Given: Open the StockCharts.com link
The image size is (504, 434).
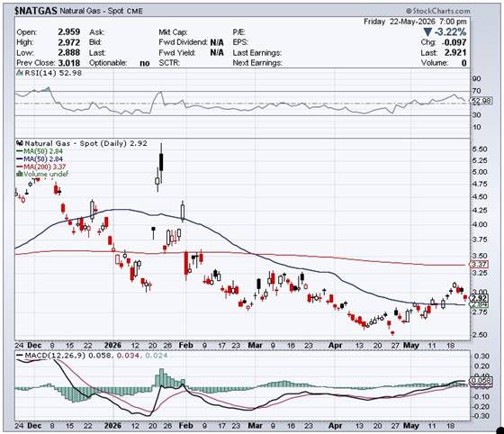Looking at the screenshot, I should coord(441,11).
